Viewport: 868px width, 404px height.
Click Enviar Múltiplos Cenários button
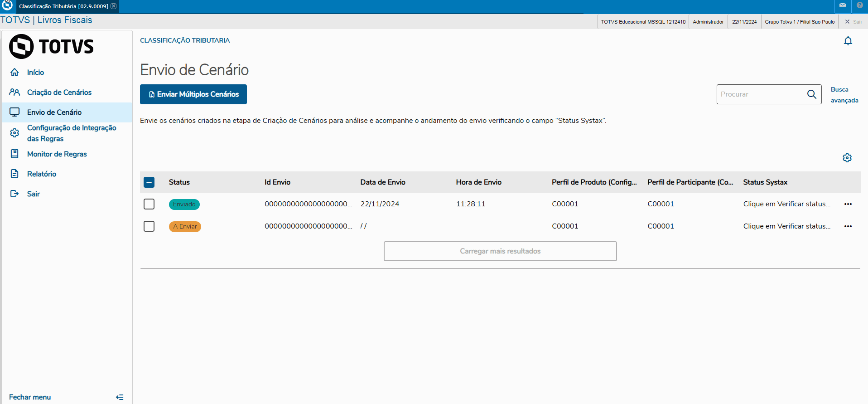click(x=193, y=94)
